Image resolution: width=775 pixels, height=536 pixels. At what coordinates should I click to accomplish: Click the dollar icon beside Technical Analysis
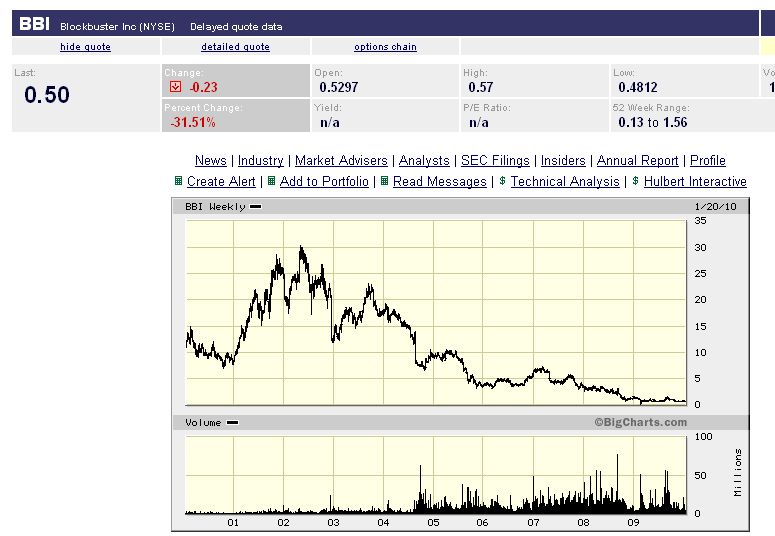click(503, 181)
